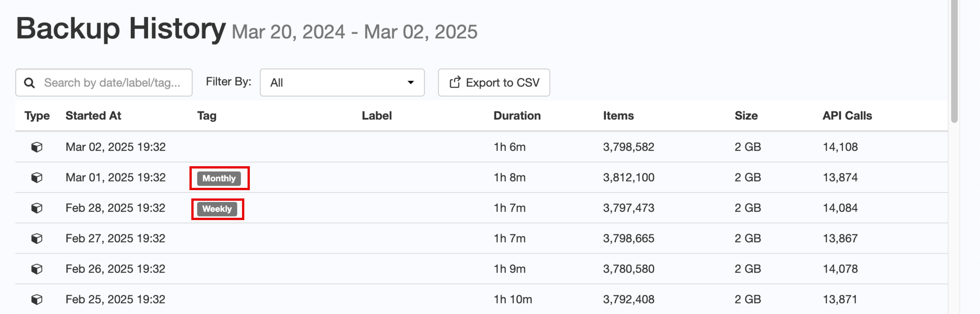Viewport: 980px width, 314px height.
Task: Click the backup type icon for Feb 28, 2025
Action: pos(37,208)
